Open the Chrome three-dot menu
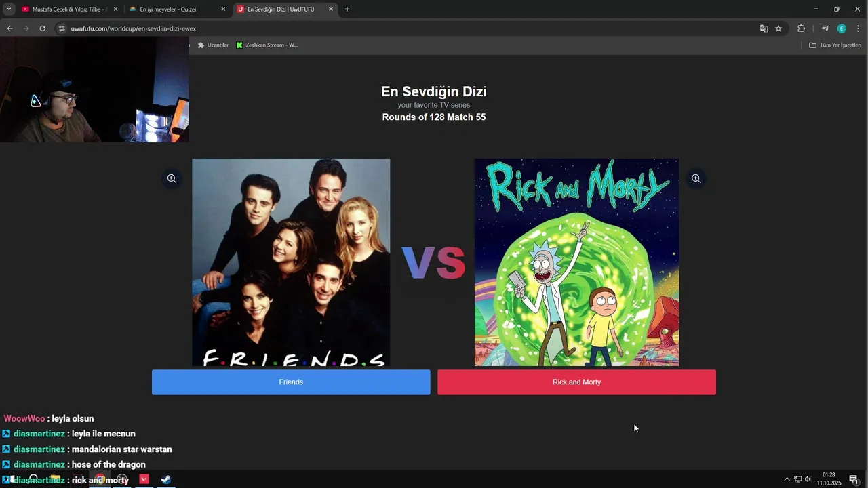868x488 pixels. [x=858, y=28]
